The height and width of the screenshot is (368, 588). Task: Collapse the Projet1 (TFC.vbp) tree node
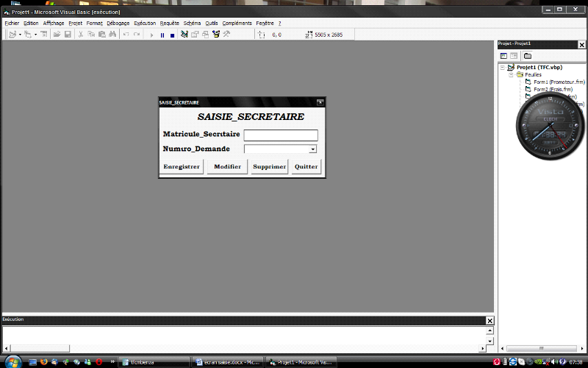(x=502, y=67)
